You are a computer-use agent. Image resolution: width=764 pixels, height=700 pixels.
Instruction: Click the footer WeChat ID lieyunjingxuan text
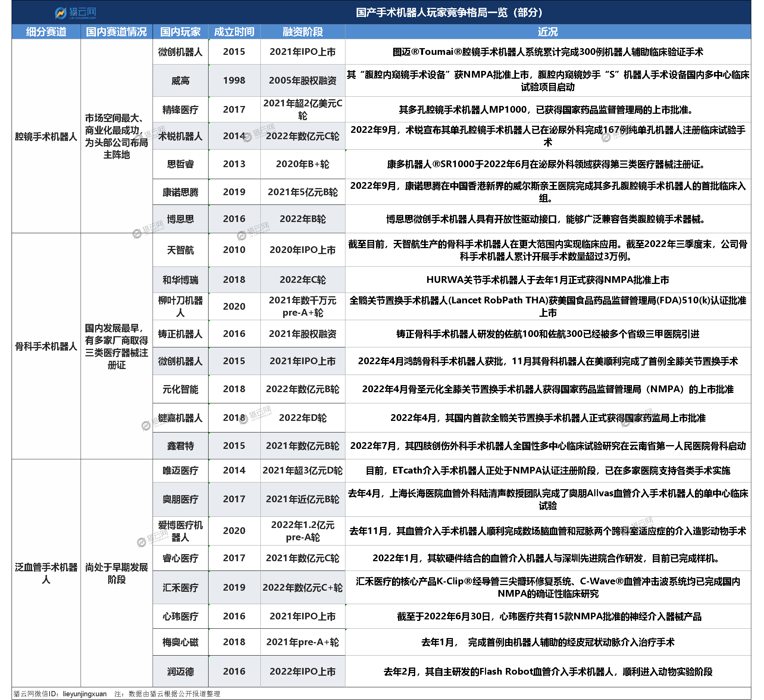click(x=85, y=694)
